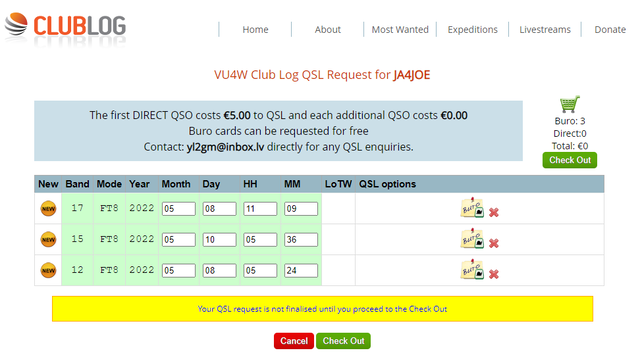Click 2022 year in the 15 band row
This screenshot has width=640, height=361.
click(142, 239)
